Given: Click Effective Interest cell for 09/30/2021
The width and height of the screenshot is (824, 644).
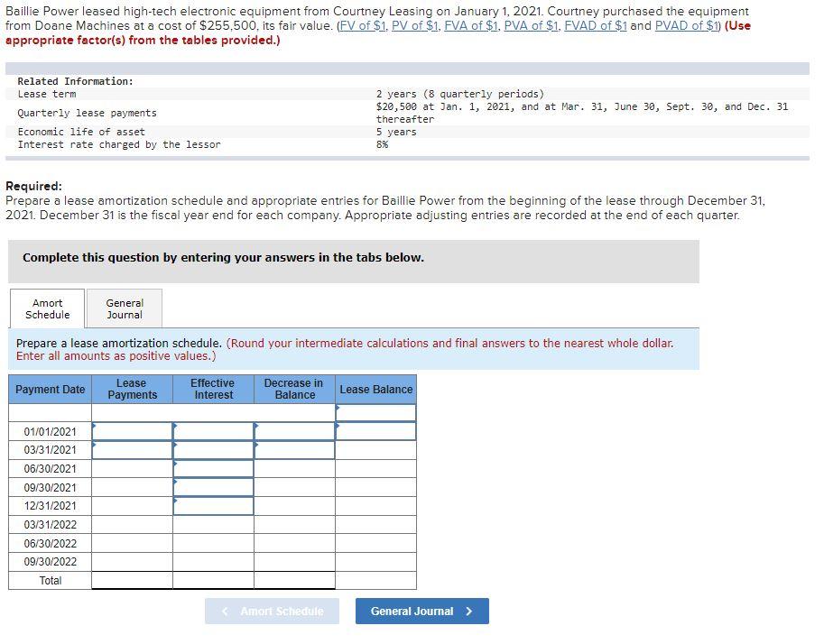Looking at the screenshot, I should click(213, 487).
